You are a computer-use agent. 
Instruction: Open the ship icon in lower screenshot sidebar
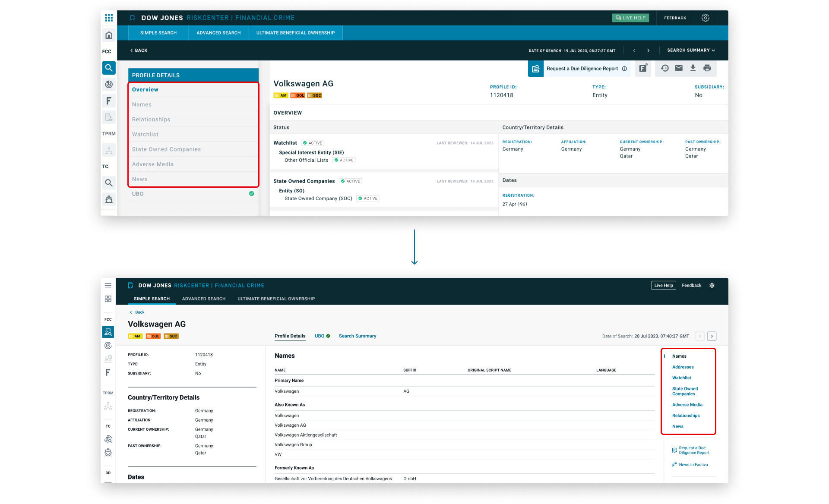(x=108, y=452)
